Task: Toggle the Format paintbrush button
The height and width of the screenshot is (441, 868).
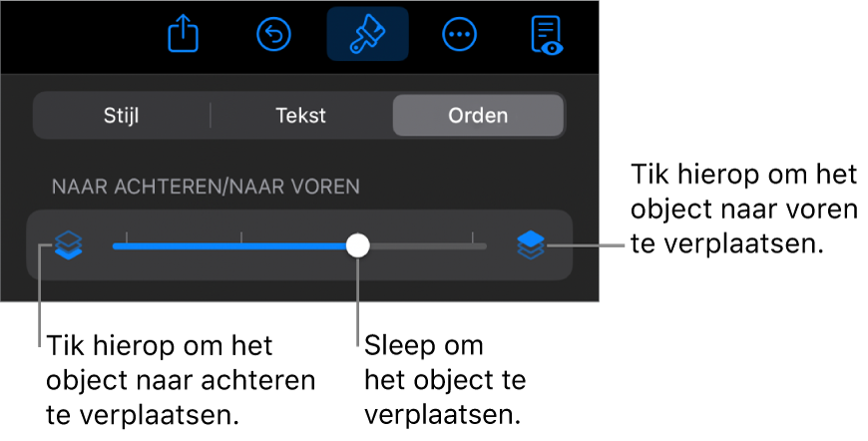Action: click(367, 34)
